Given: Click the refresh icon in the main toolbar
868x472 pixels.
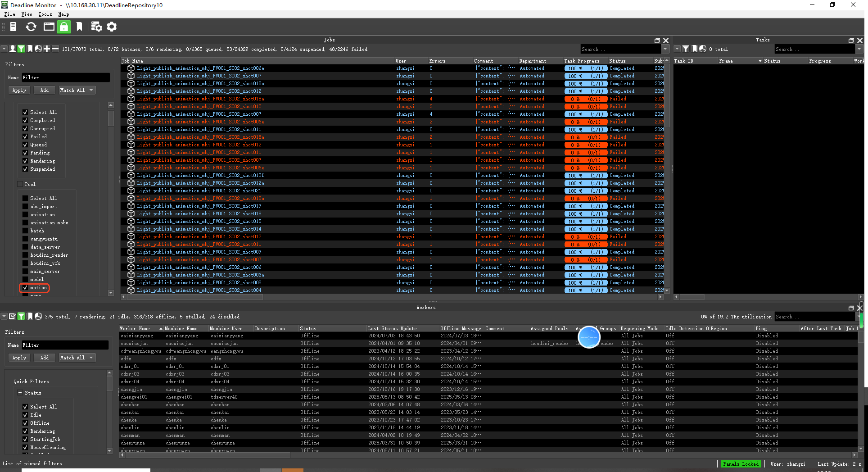Looking at the screenshot, I should 31,27.
